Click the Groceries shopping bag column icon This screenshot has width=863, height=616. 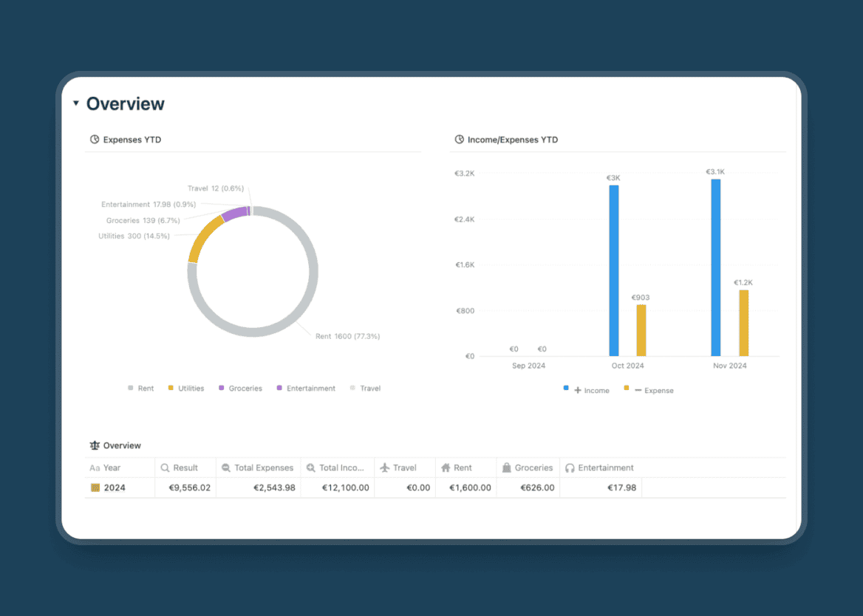tap(507, 468)
